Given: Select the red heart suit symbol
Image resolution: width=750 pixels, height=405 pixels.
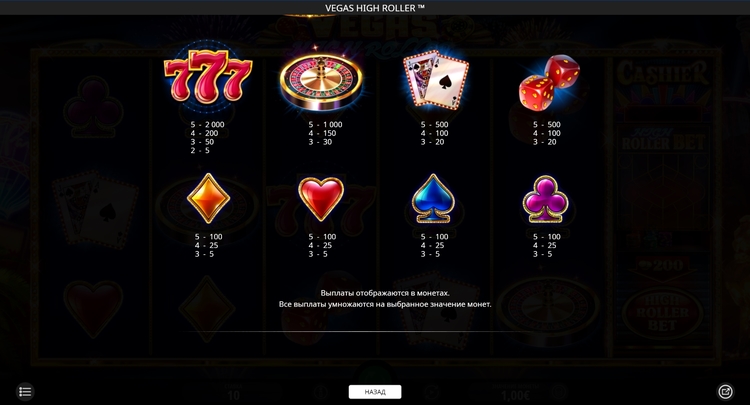Looking at the screenshot, I should [321, 199].
